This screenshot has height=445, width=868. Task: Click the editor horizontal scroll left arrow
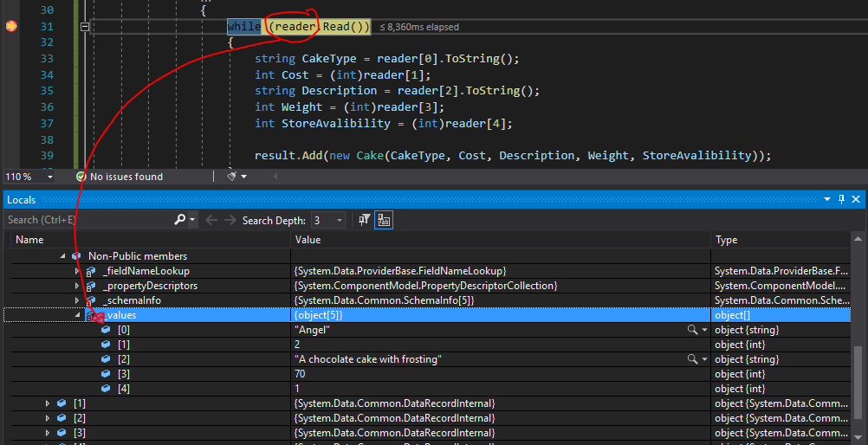click(275, 177)
